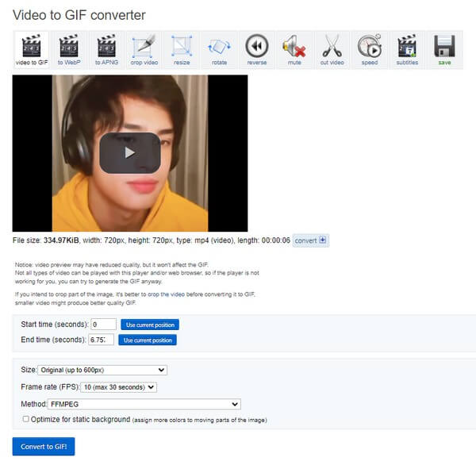The image size is (476, 465).
Task: Follow the 'crop the video' link in the notice
Action: 166,294
